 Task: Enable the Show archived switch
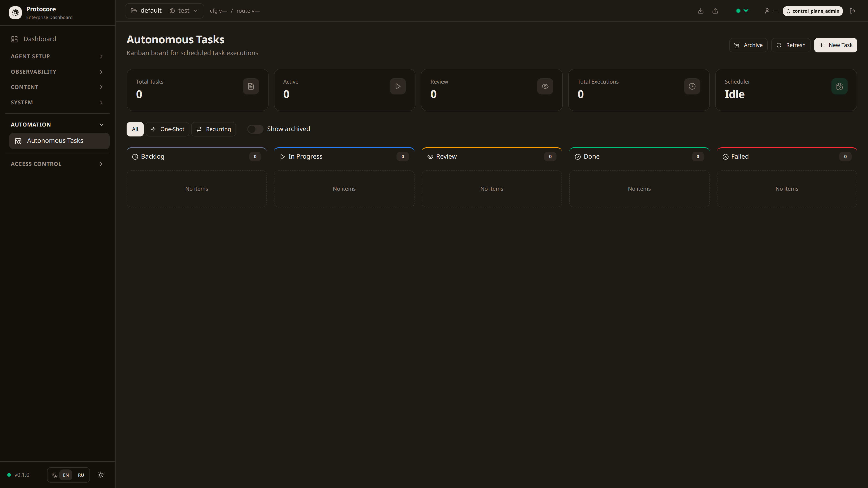click(255, 129)
